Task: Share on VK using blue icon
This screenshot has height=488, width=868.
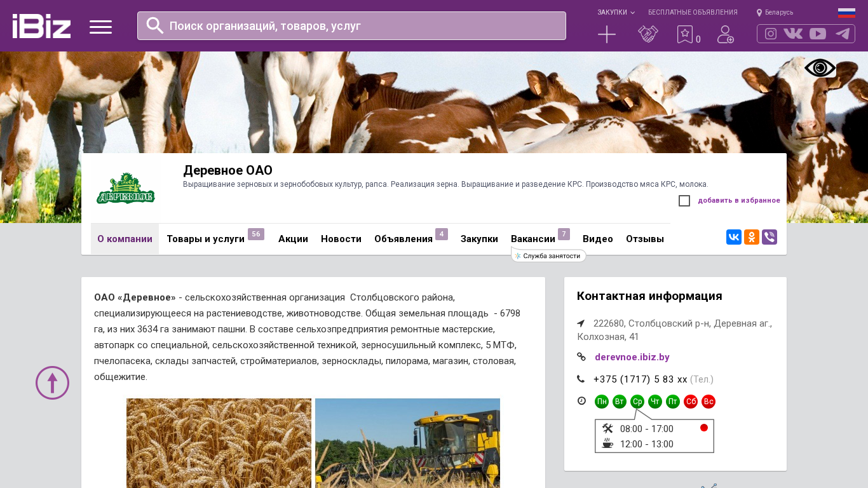Action: [x=734, y=237]
